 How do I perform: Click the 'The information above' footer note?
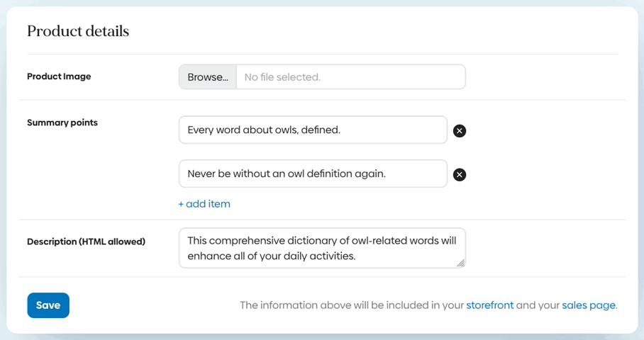click(x=351, y=305)
